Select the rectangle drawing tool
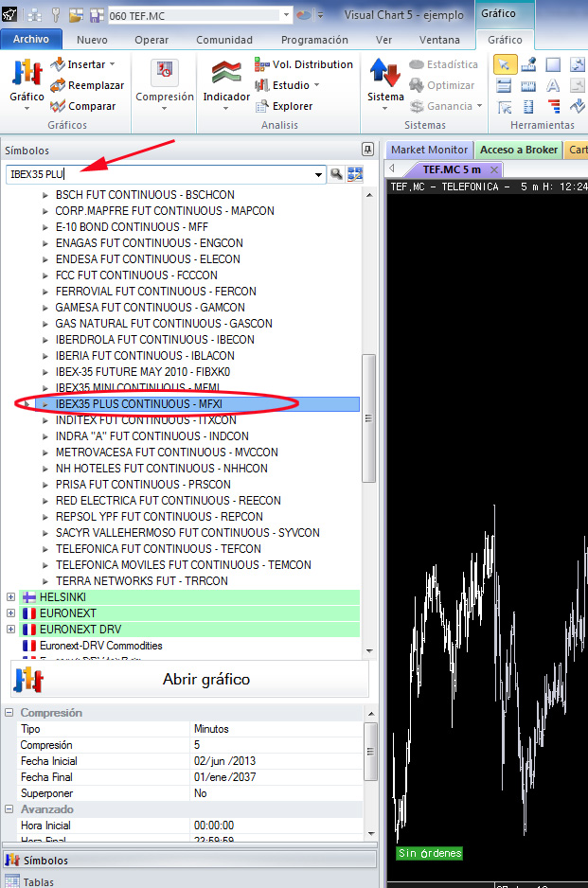 coord(553,64)
